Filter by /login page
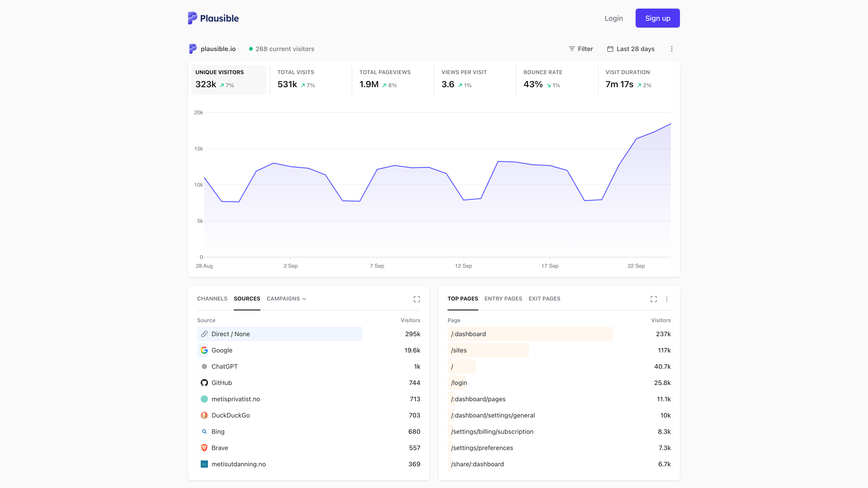The height and width of the screenshot is (488, 868). (x=459, y=382)
